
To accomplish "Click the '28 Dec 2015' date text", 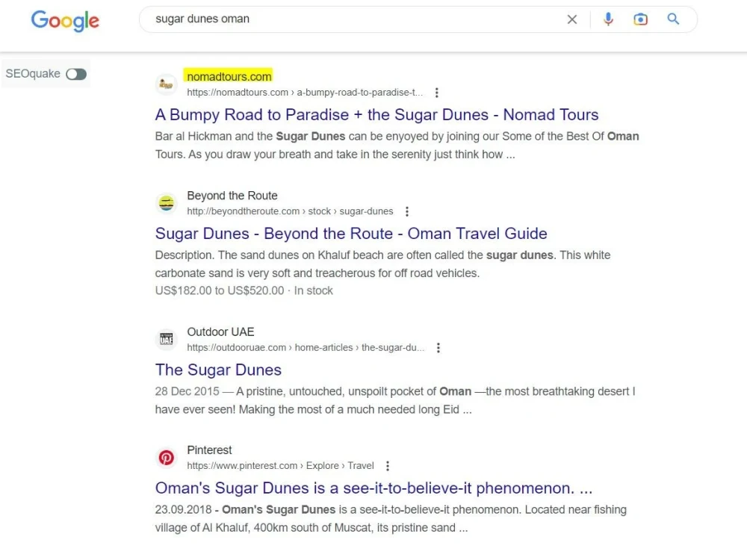I will click(187, 391).
